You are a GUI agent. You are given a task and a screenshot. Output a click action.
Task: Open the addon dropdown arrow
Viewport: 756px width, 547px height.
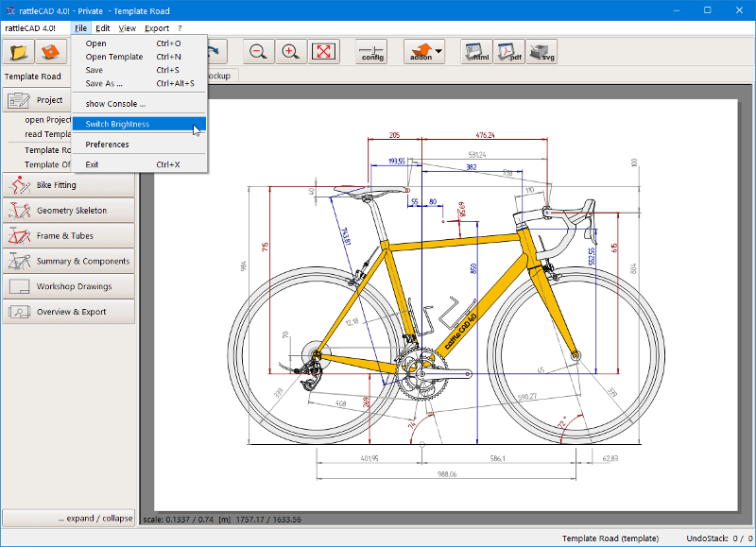click(438, 51)
